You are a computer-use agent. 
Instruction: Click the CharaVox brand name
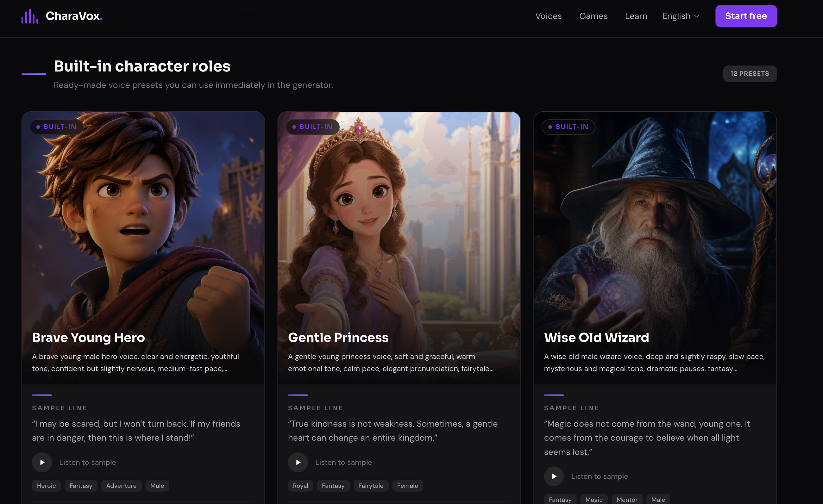tap(74, 16)
